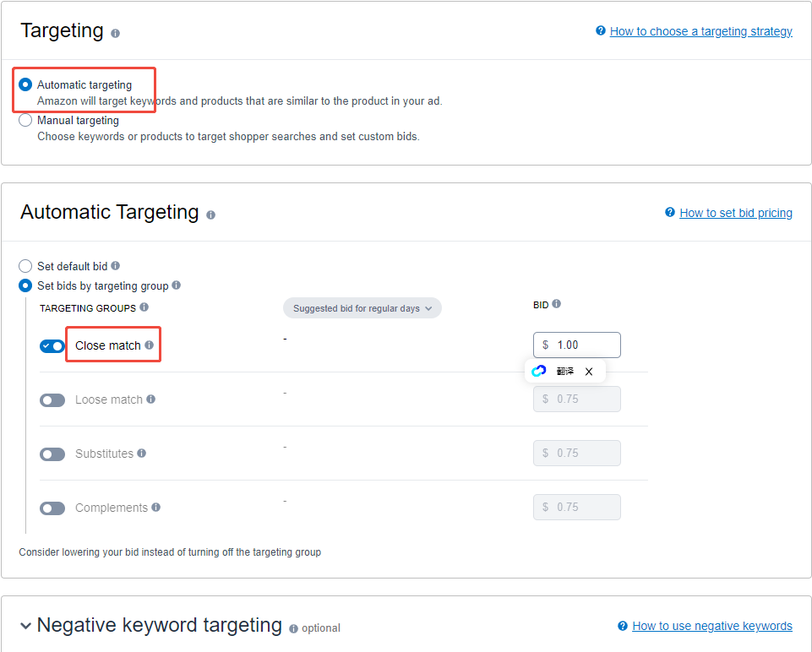
Task: Switch on the Complements toggle
Action: [x=52, y=508]
